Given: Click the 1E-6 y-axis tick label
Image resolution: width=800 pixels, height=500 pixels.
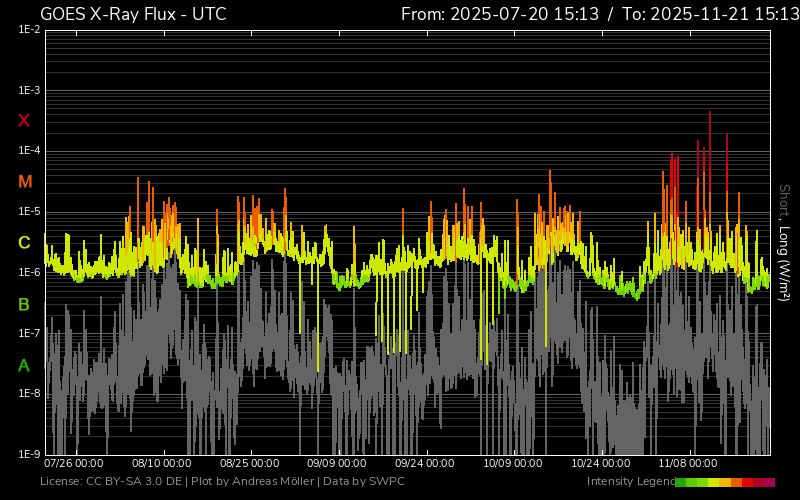Looking at the screenshot, I should 29,273.
